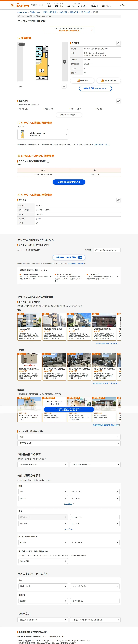Edit the 物件概要 section with pencil icon
Image resolution: width=138 pixels, height=644 pixels.
click(x=118, y=43)
